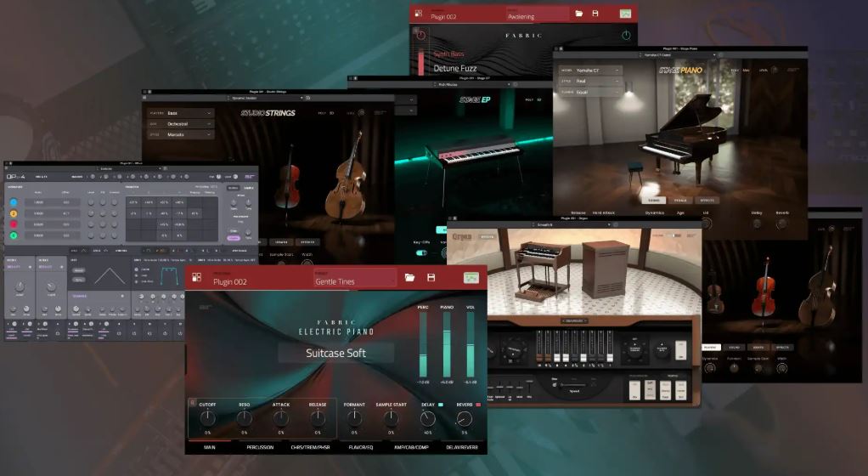Click the green display icon in Gentle Tines window
The height and width of the screenshot is (476, 868).
471,278
